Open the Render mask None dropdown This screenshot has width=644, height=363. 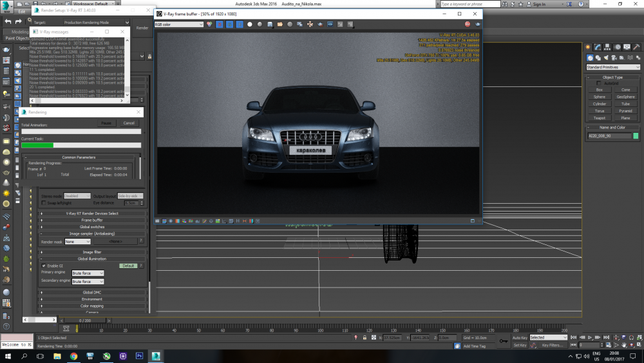(x=77, y=242)
